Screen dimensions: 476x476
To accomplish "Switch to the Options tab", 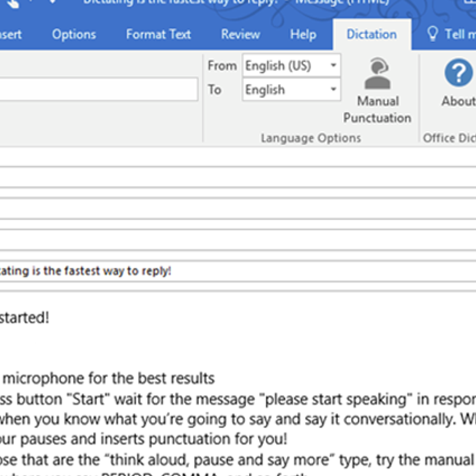I will click(x=74, y=35).
